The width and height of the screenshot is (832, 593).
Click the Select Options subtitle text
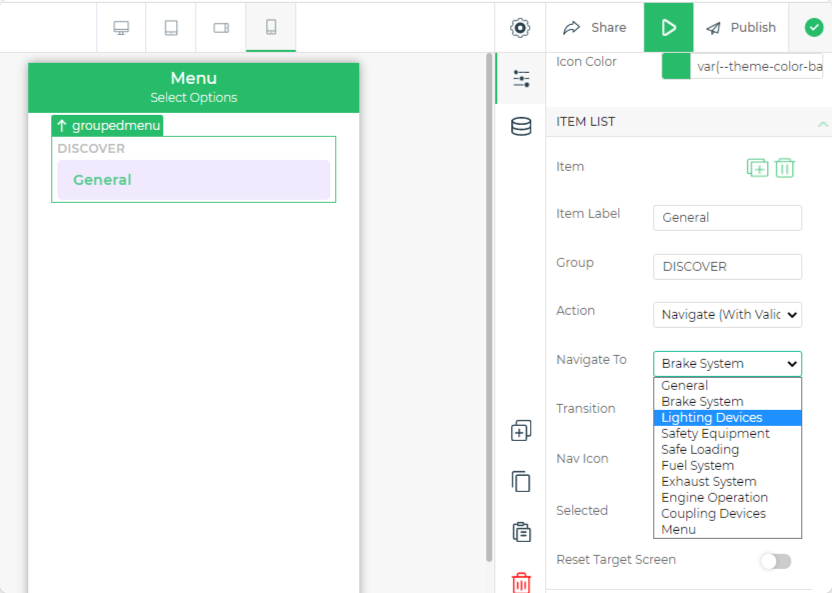coord(194,98)
